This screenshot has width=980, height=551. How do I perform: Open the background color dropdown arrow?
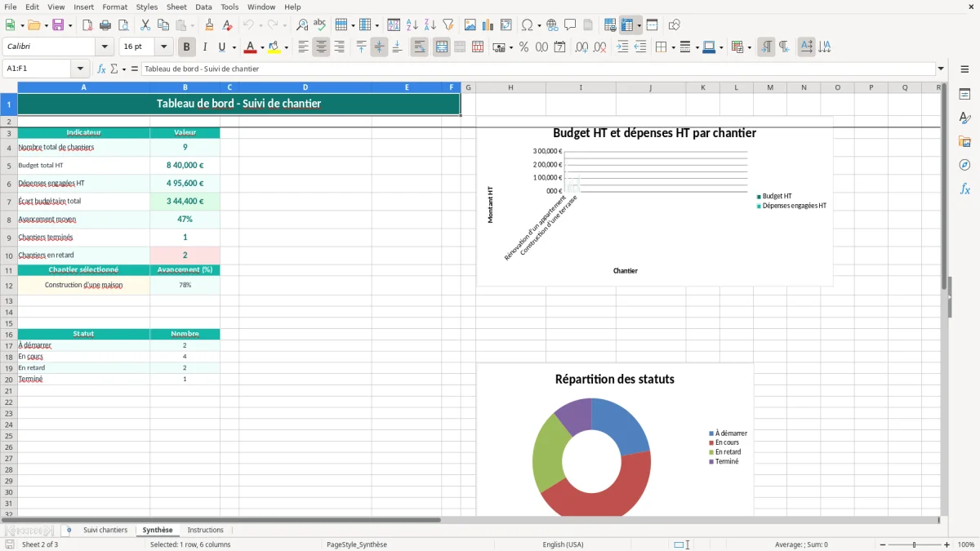[x=286, y=47]
